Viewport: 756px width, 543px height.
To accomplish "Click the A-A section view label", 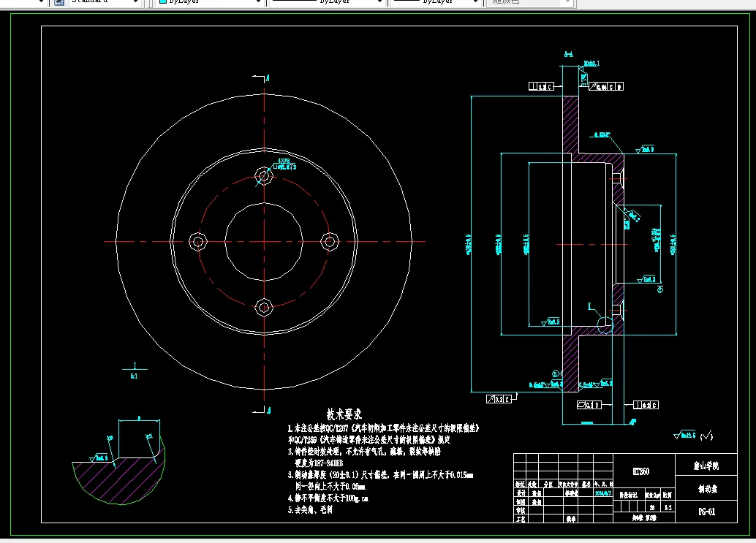I will point(568,54).
